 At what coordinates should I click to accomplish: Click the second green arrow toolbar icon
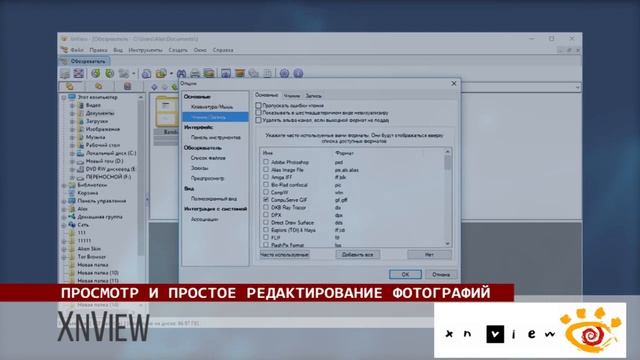point(109,73)
